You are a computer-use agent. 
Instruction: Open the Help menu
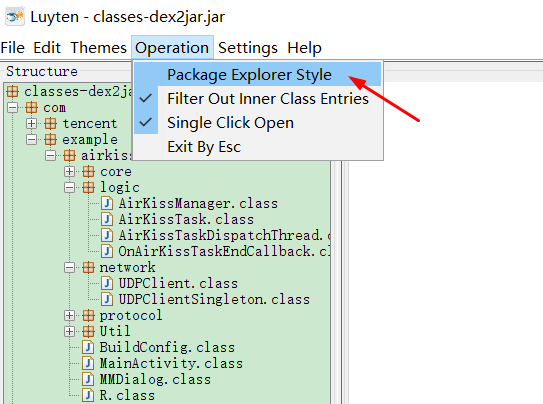[x=304, y=47]
